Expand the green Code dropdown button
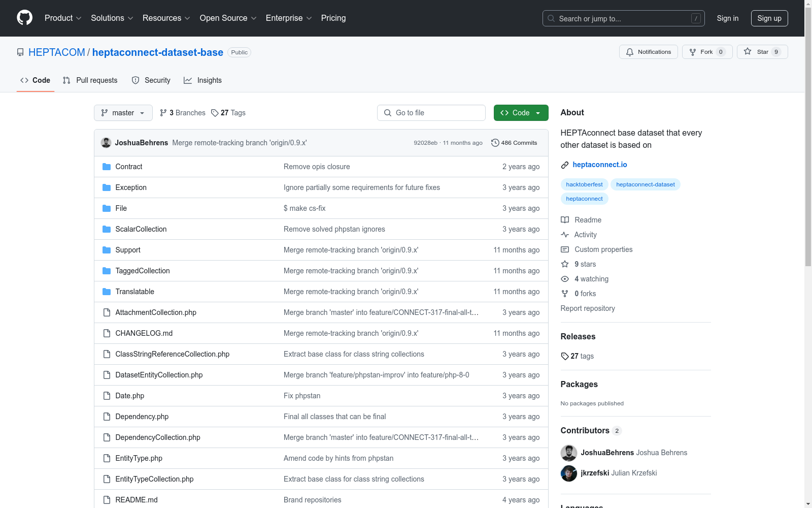 click(521, 113)
